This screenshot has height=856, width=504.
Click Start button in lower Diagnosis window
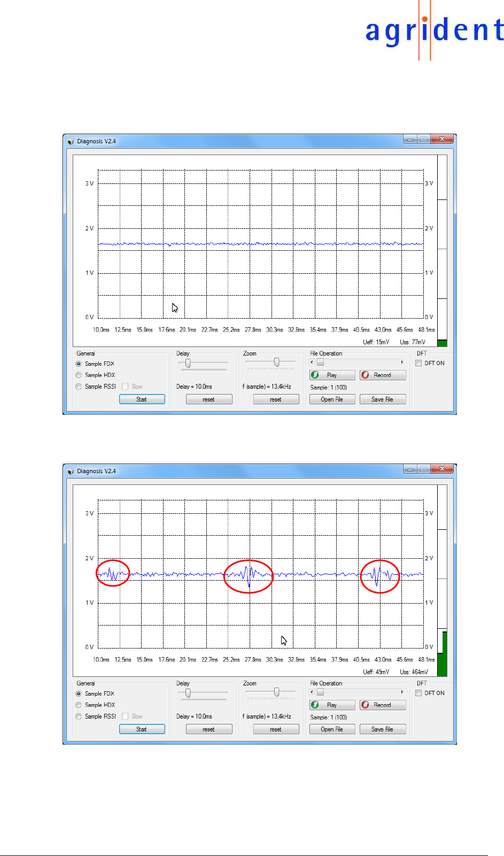pyautogui.click(x=142, y=729)
